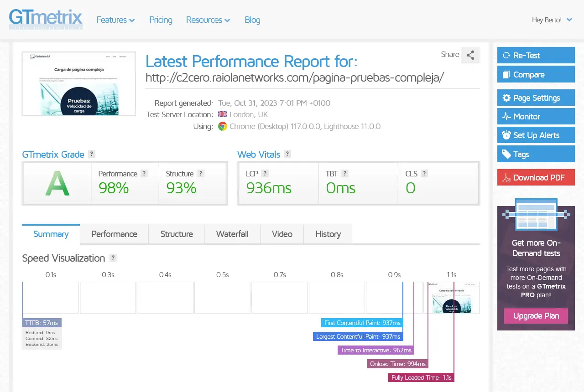
Task: Expand the Resources menu
Action: (208, 20)
